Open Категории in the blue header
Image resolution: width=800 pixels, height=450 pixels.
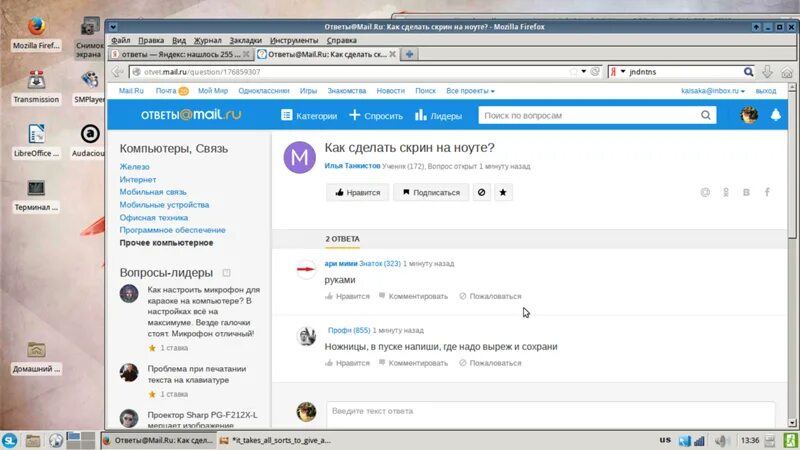(309, 116)
